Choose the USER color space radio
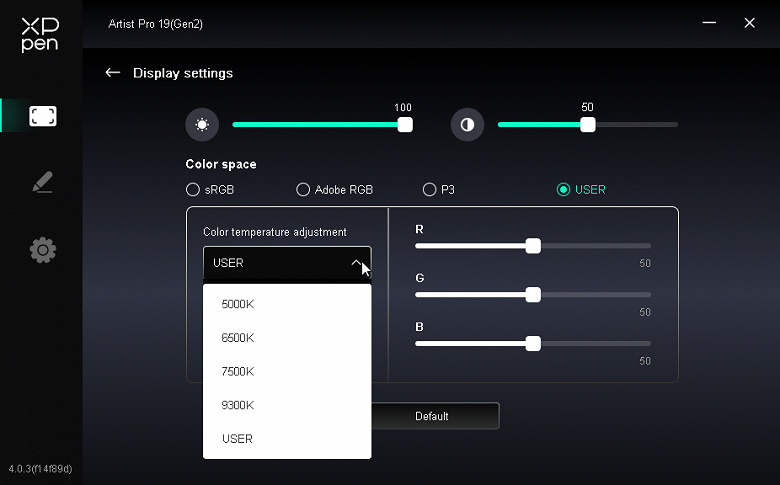780x485 pixels. tap(564, 189)
